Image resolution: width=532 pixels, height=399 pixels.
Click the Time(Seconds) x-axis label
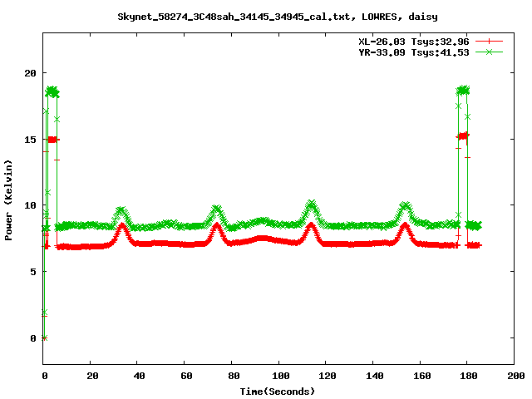[278, 392]
